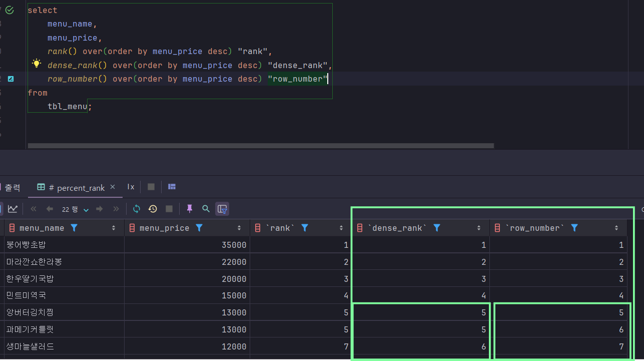
Task: Click the select keyword in the editor
Action: coord(43,10)
